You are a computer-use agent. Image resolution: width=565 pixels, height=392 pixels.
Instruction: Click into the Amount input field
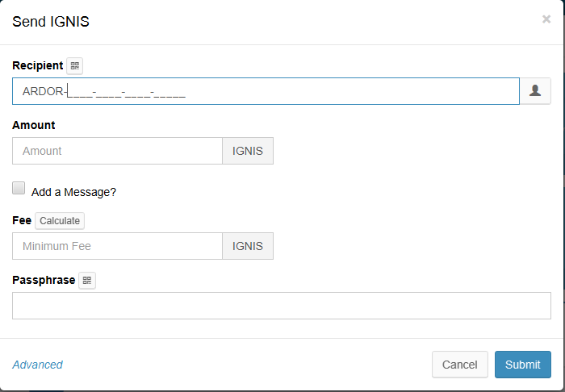coord(117,151)
